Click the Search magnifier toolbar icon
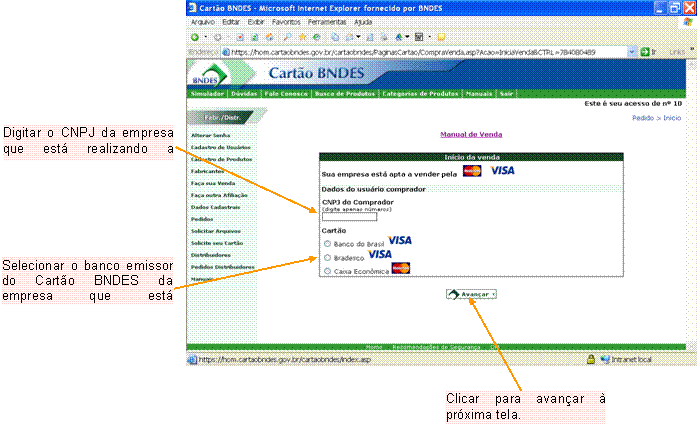The image size is (697, 427). (x=288, y=37)
